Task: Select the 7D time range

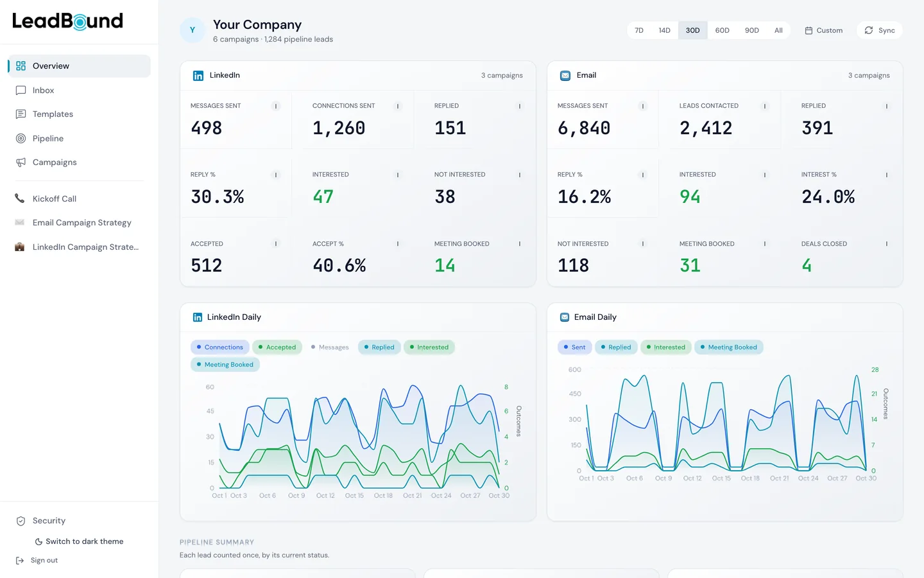Action: (x=639, y=30)
